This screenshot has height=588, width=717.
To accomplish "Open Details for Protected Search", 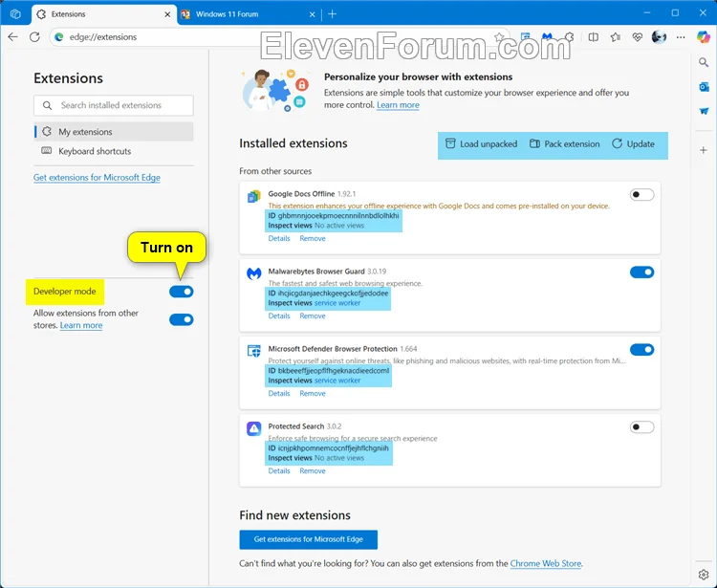I will [x=279, y=471].
